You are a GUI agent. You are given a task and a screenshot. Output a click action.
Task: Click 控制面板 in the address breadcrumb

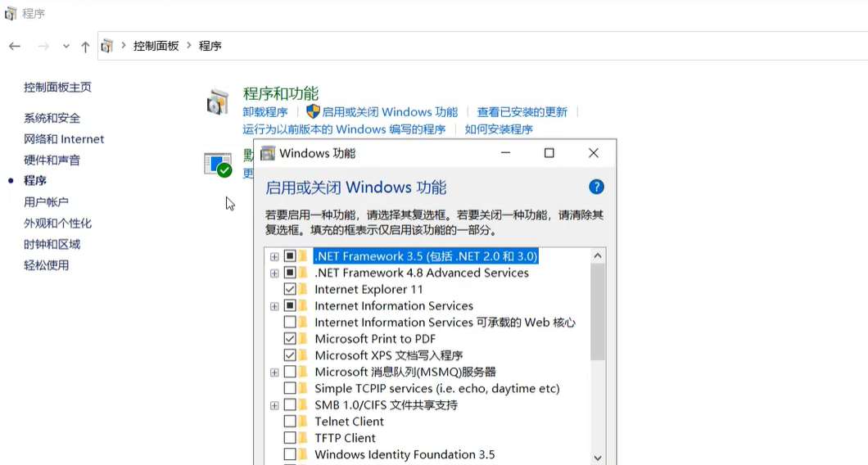(x=156, y=46)
